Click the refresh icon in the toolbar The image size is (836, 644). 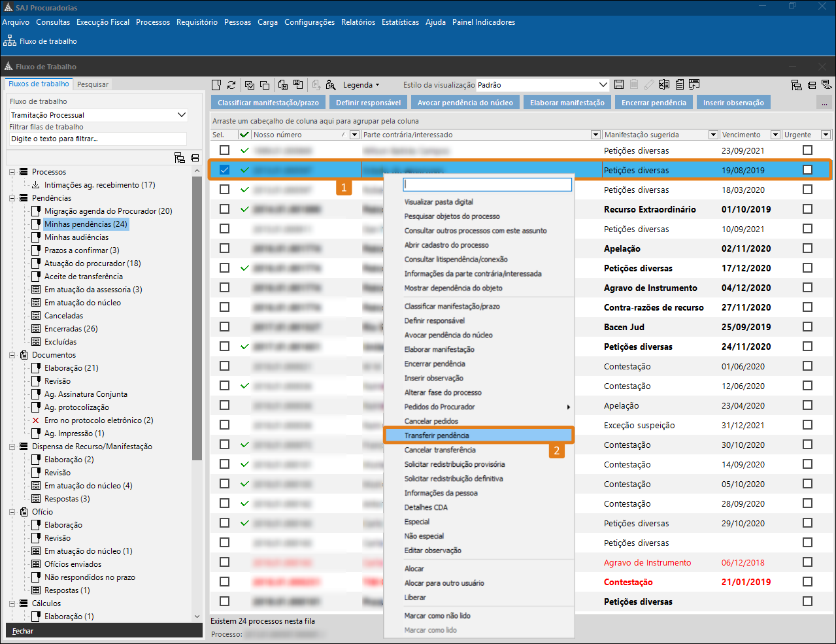[x=231, y=85]
